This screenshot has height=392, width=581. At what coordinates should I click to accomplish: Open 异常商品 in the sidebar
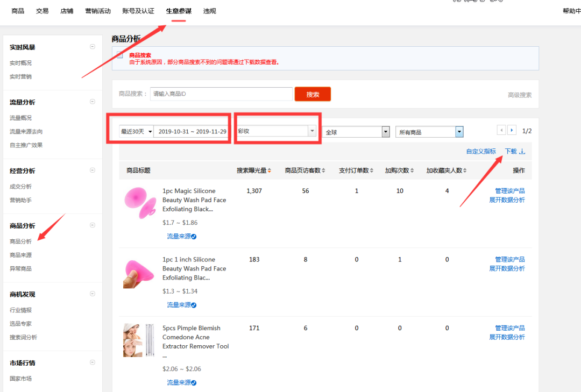pos(21,269)
